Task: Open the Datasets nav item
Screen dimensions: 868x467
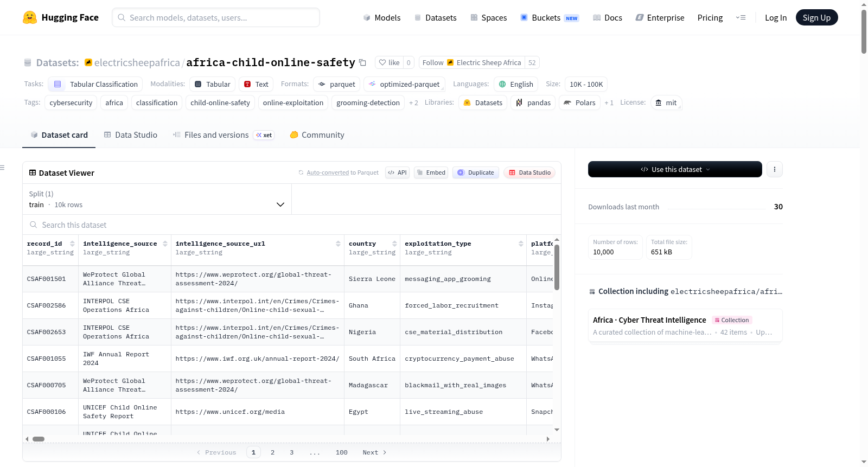Action: click(x=435, y=17)
